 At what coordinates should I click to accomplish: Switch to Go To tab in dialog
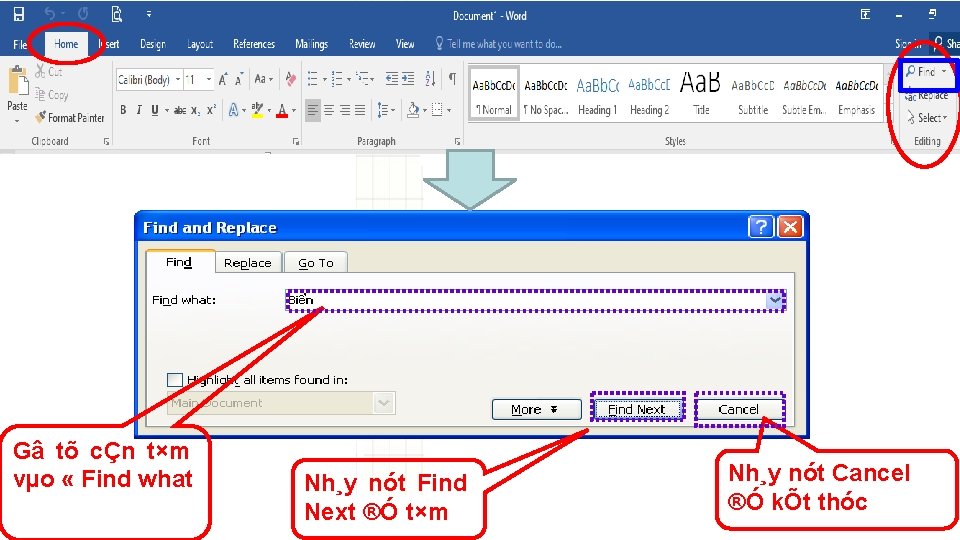[x=316, y=263]
